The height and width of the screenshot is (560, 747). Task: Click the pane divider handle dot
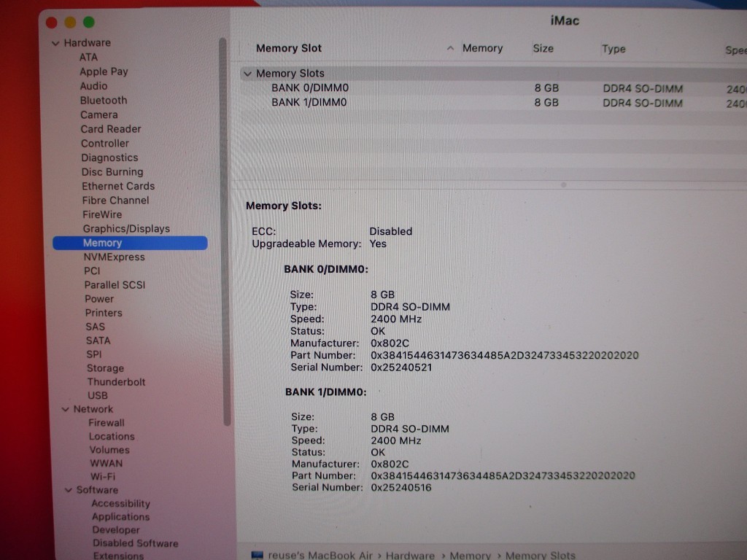(564, 184)
